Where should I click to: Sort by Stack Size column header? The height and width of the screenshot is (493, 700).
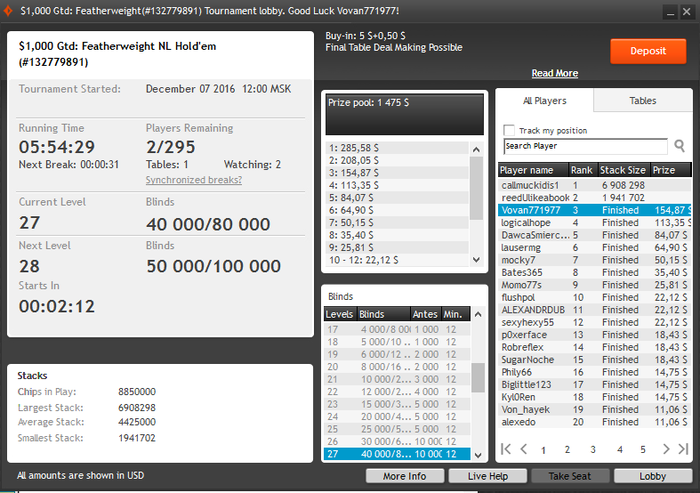(x=624, y=170)
